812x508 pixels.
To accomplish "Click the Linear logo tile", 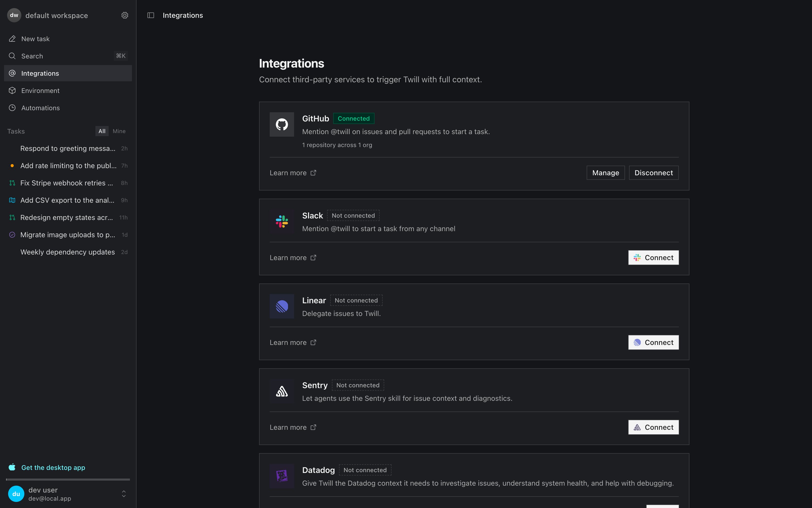I will tap(282, 306).
